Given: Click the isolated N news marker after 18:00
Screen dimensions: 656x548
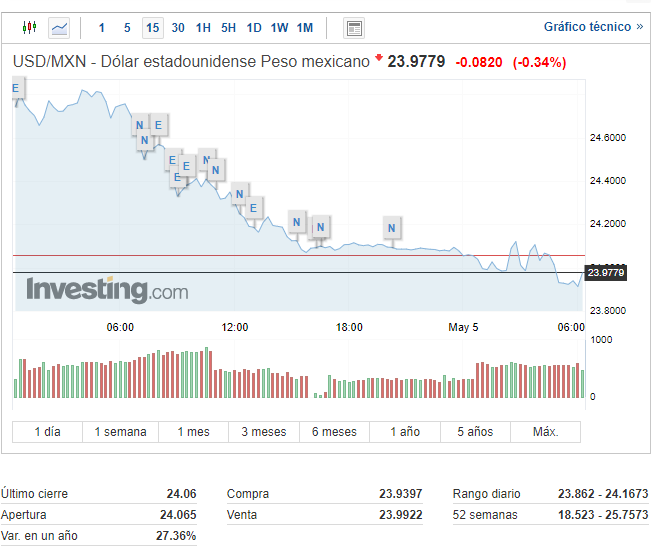Looking at the screenshot, I should 392,229.
